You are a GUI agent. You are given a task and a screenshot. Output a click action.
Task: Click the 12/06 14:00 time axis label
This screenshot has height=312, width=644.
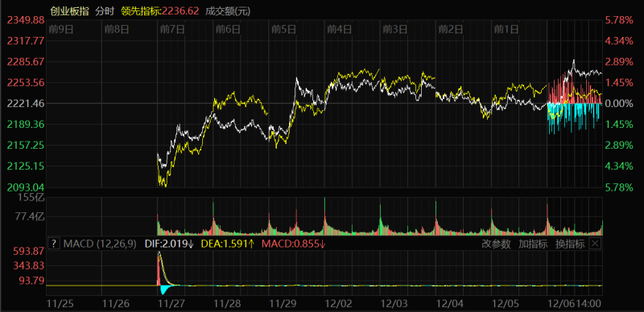[575, 304]
